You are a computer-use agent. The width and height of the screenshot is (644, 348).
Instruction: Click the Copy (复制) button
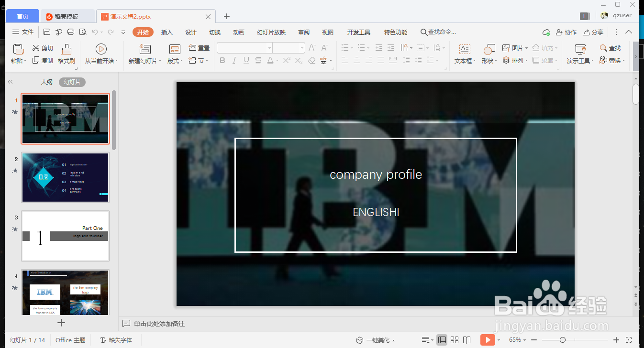pyautogui.click(x=43, y=60)
